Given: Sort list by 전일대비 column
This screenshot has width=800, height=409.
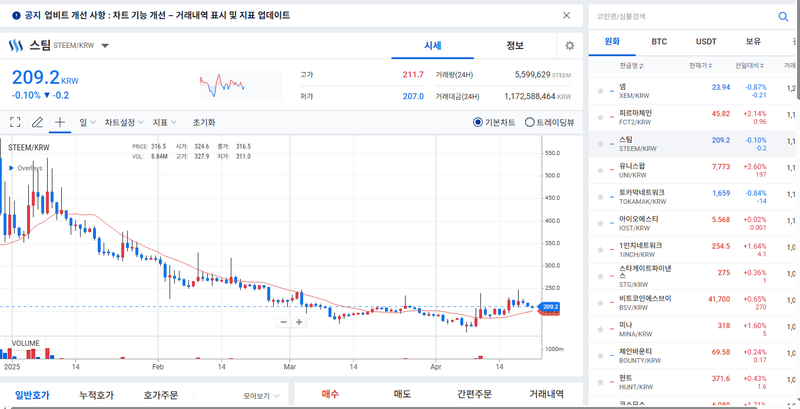Looking at the screenshot, I should (749, 66).
